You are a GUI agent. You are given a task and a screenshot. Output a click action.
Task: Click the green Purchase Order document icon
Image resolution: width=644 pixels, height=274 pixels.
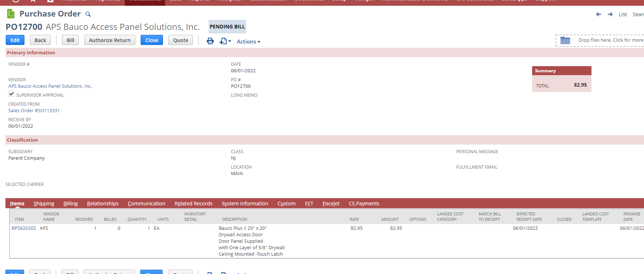click(x=11, y=14)
